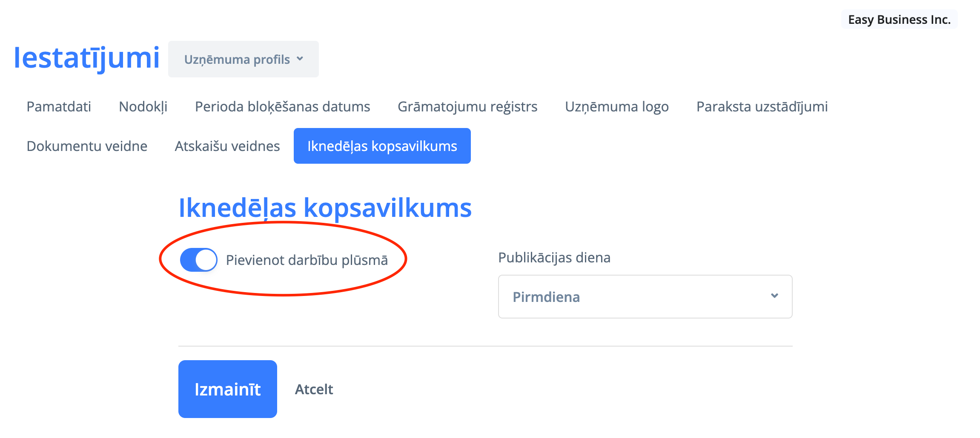Click the Iknedēļas kopsavilkums section heading
This screenshot has height=438, width=980.
click(x=325, y=208)
